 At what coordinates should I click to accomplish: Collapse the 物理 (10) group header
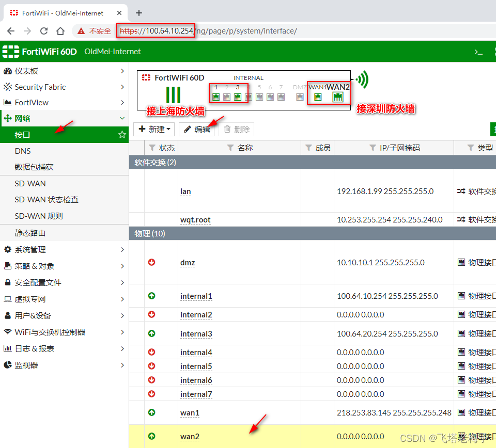point(312,233)
